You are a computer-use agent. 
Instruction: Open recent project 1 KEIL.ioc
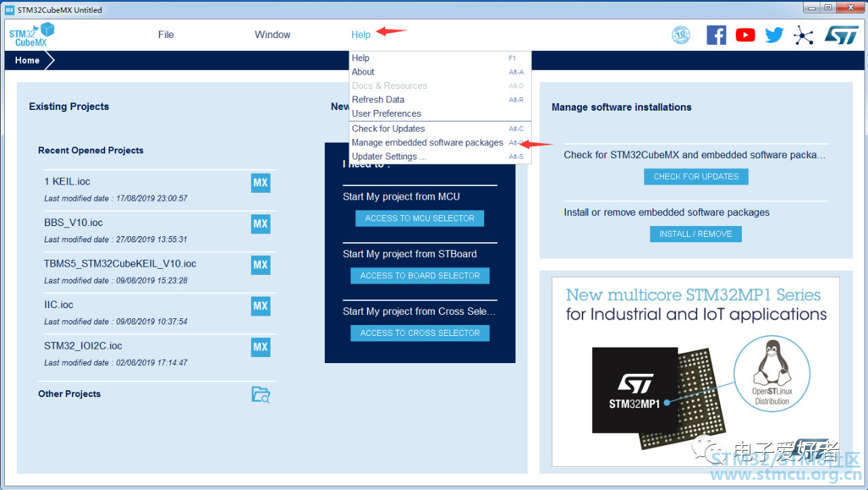pyautogui.click(x=67, y=181)
